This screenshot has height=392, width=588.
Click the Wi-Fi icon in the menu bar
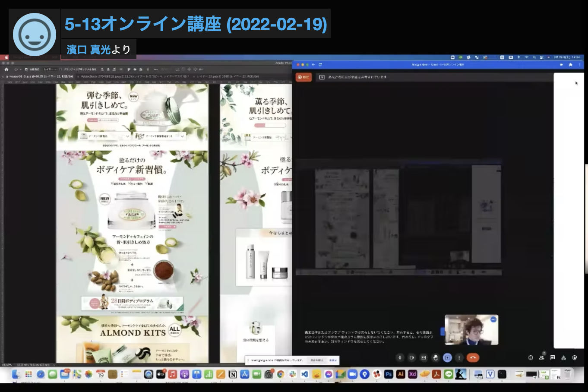point(526,57)
